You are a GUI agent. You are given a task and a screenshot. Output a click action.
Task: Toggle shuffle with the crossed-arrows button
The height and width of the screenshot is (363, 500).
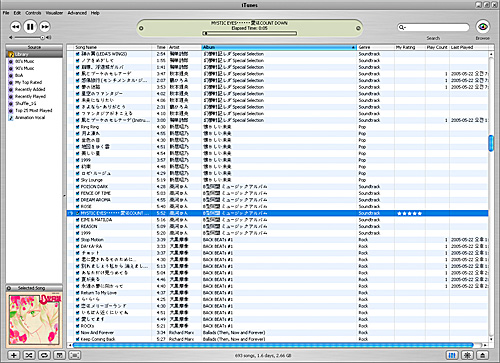29,355
